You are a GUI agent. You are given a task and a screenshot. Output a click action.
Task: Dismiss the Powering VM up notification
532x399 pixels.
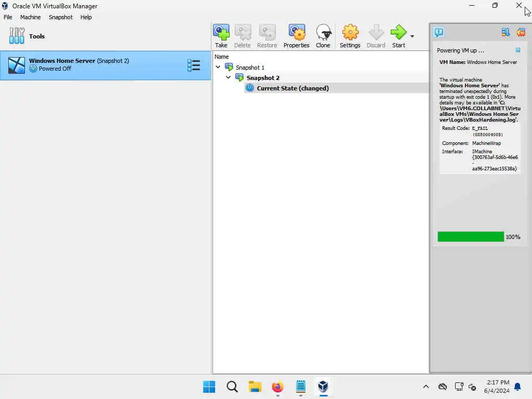tap(518, 50)
